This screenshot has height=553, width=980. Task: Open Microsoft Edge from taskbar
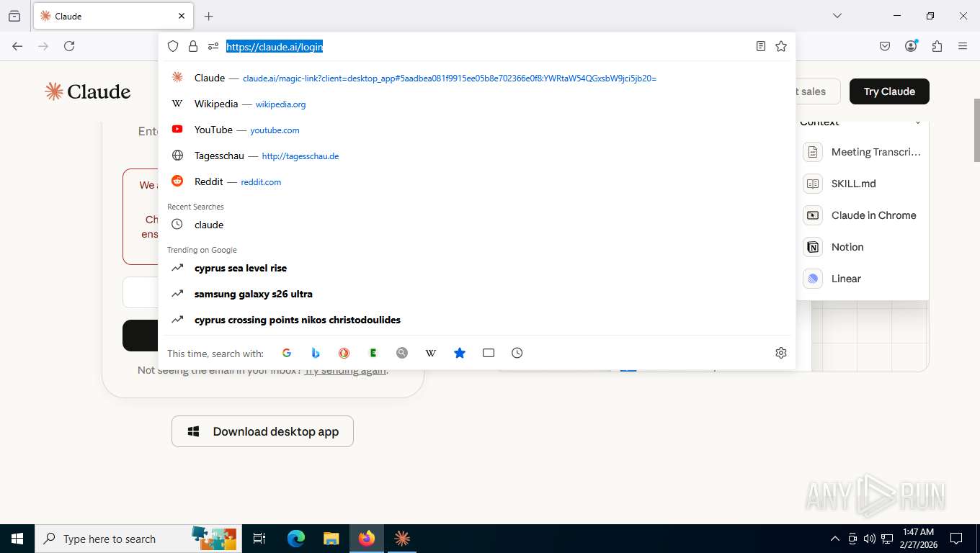click(x=296, y=539)
